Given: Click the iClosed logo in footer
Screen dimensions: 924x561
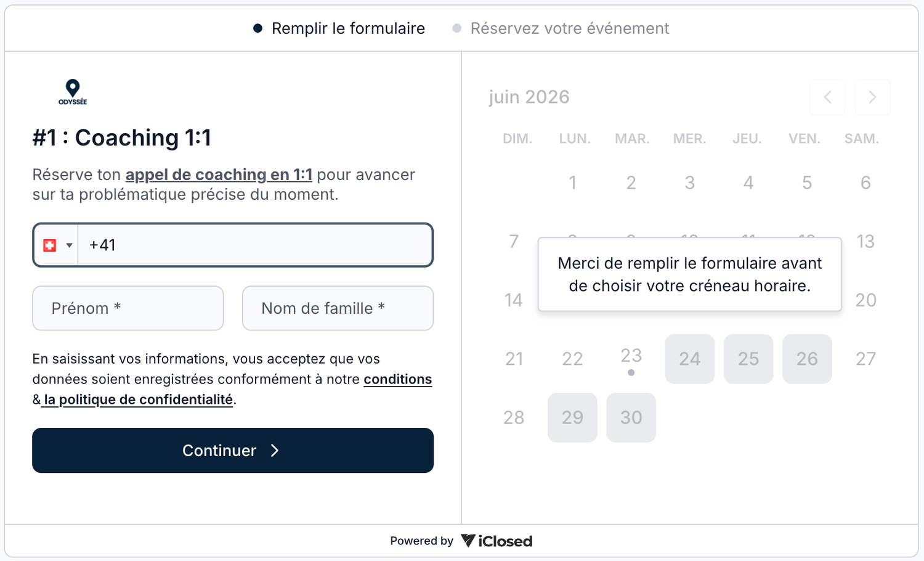Looking at the screenshot, I should (x=496, y=541).
